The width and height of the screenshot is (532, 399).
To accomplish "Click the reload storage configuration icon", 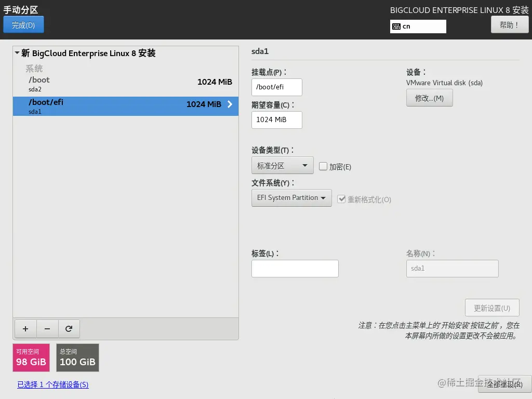I will pyautogui.click(x=69, y=329).
